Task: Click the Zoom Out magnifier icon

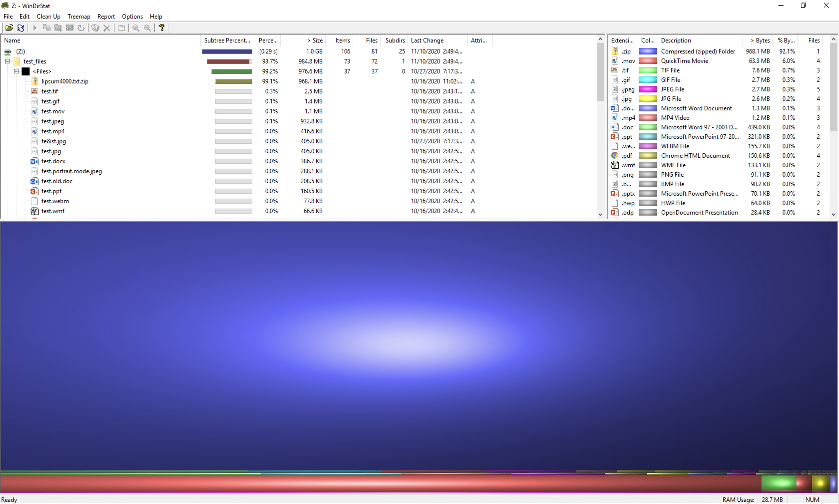Action: [x=148, y=28]
